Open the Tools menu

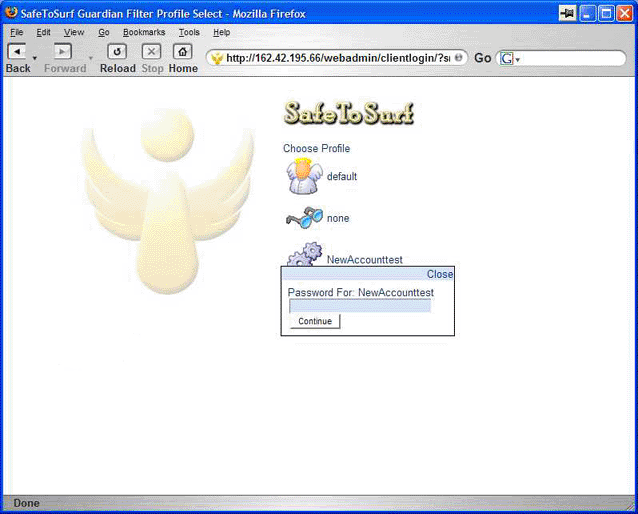189,32
